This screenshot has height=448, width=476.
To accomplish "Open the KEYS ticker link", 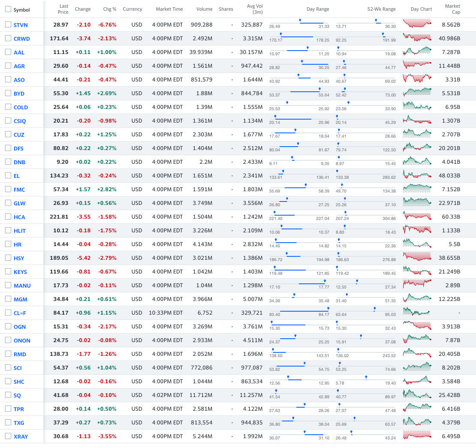I will click(20, 272).
